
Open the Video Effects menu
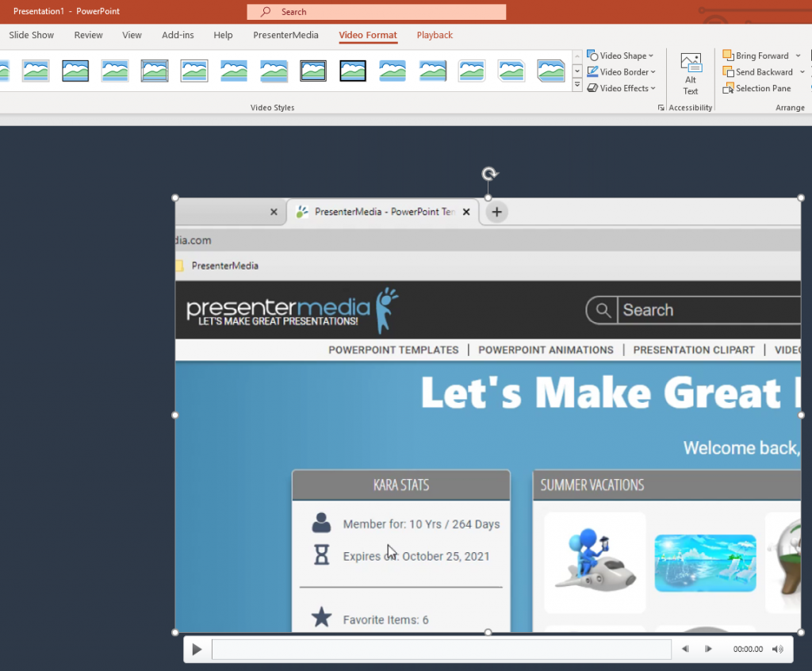(622, 88)
